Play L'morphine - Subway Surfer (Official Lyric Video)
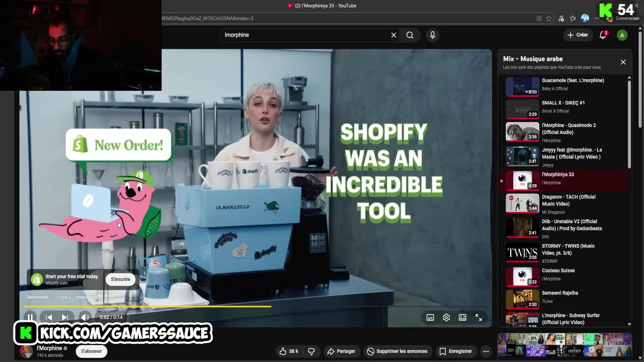The height and width of the screenshot is (362, 644). point(566,319)
